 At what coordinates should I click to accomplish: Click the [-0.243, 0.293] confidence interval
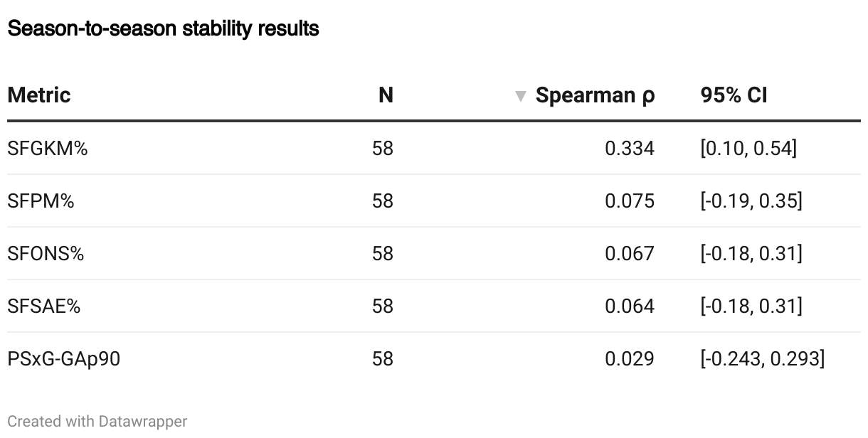coord(763,359)
